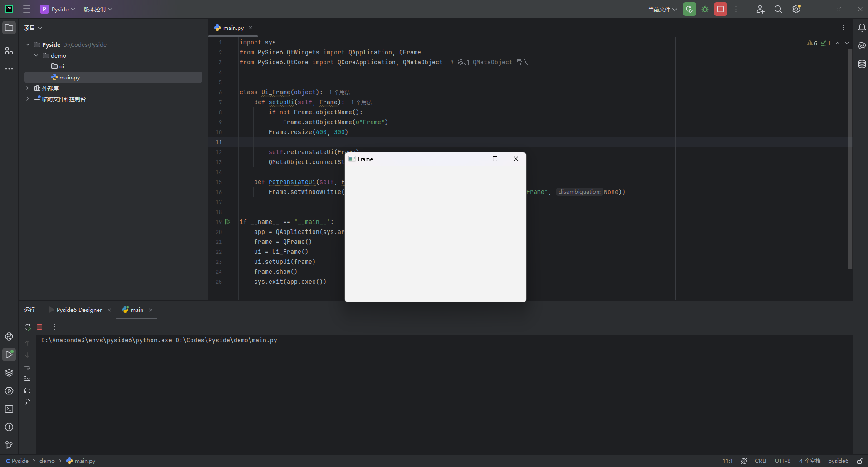Click 11:1 cursor position indicator

click(x=727, y=461)
